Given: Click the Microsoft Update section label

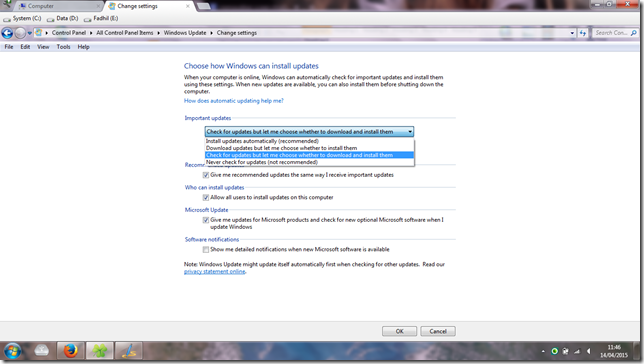Looking at the screenshot, I should (x=206, y=210).
